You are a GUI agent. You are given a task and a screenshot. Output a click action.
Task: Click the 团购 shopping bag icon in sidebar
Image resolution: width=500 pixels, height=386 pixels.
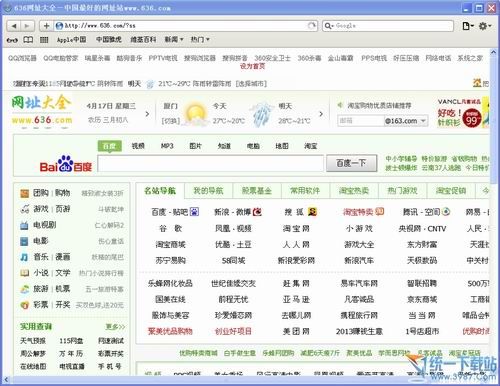coord(24,193)
